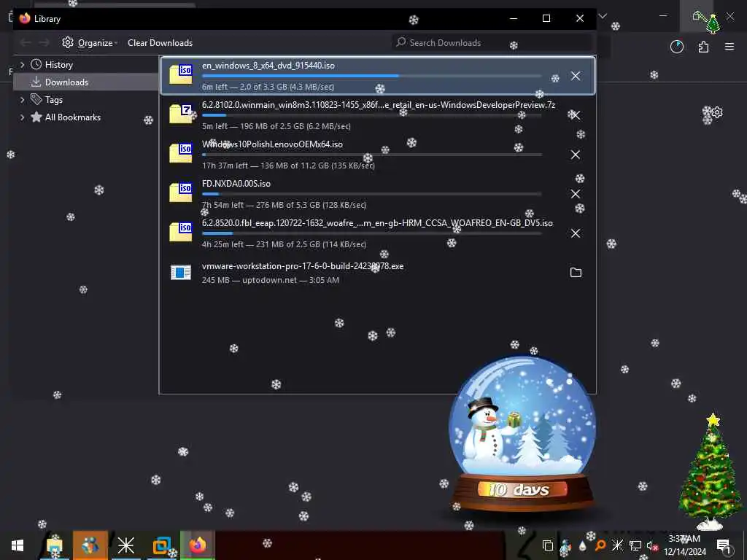Click the muted volume tray icon
Screen dimensions: 747x560
click(651, 545)
